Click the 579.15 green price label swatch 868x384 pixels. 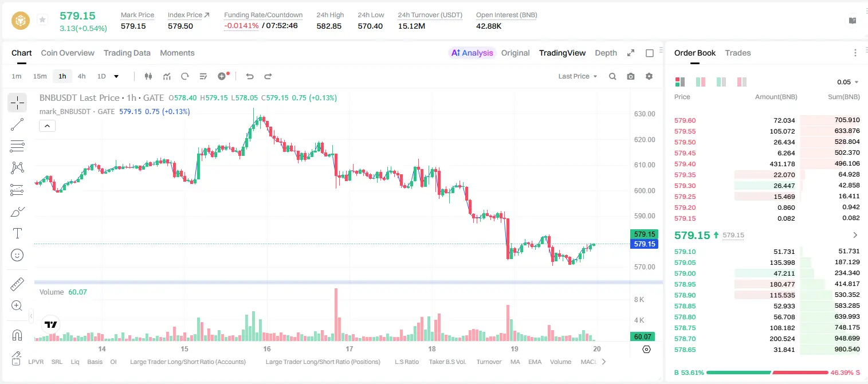coord(644,234)
